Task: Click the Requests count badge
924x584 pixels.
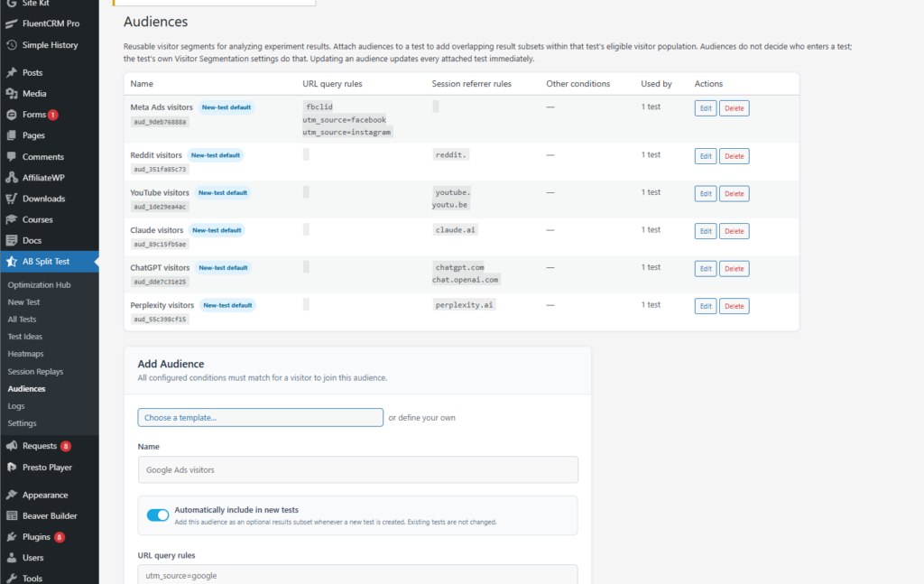Action: click(x=66, y=446)
